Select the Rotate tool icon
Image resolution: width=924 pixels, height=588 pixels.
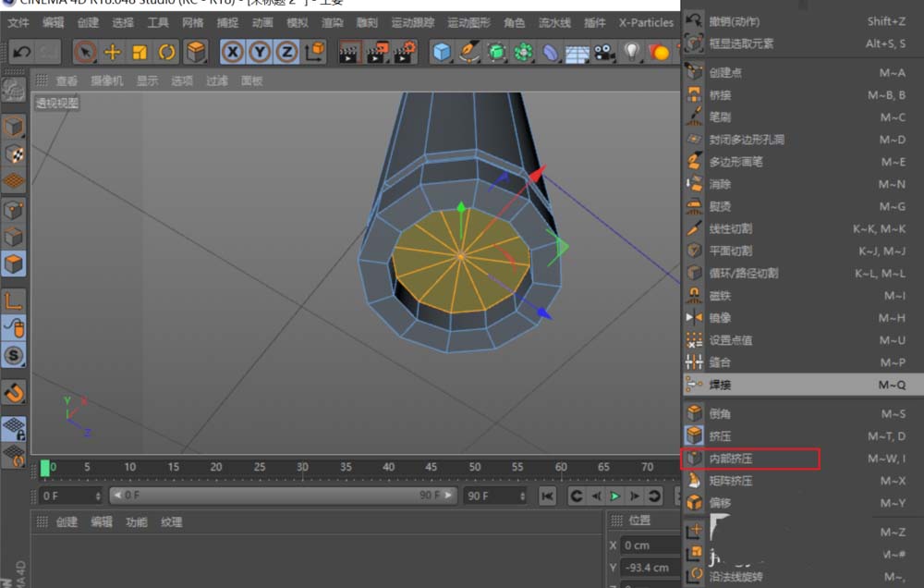coord(166,53)
